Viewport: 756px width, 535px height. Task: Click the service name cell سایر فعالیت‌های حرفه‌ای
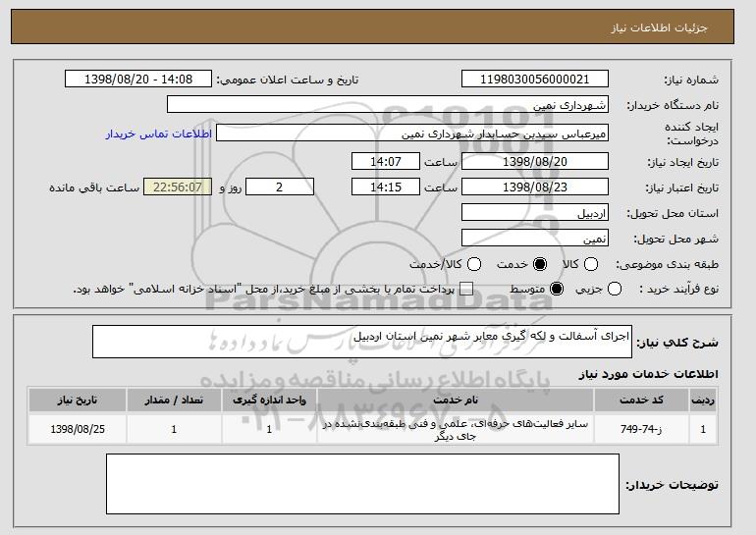[456, 430]
